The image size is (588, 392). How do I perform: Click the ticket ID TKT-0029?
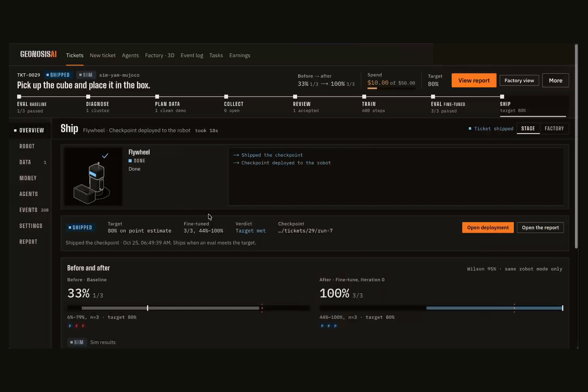29,75
